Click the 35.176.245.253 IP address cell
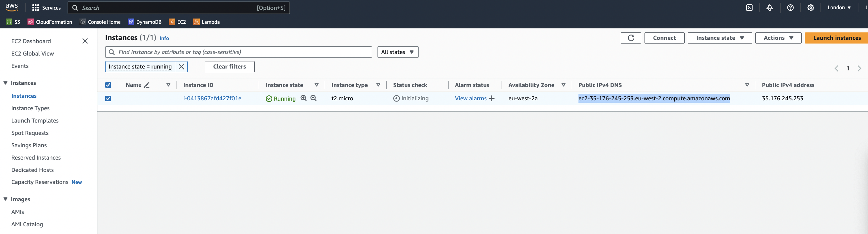Viewport: 868px width, 234px height. (782, 98)
